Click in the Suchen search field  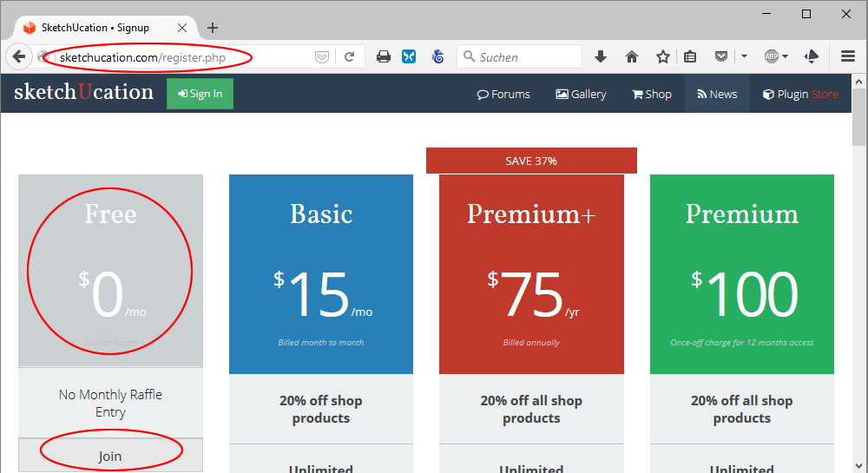[525, 57]
